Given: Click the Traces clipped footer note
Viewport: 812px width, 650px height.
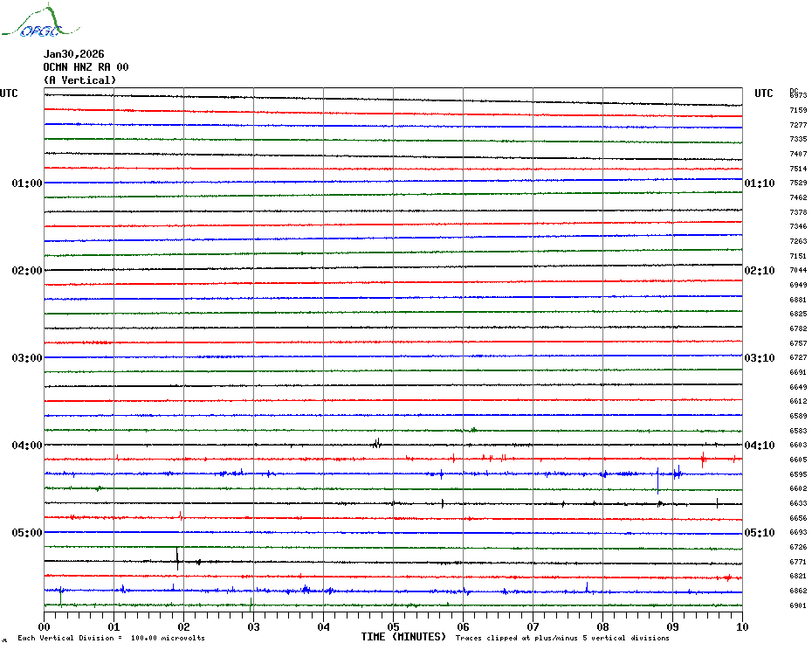Looking at the screenshot, I should pyautogui.click(x=562, y=639).
